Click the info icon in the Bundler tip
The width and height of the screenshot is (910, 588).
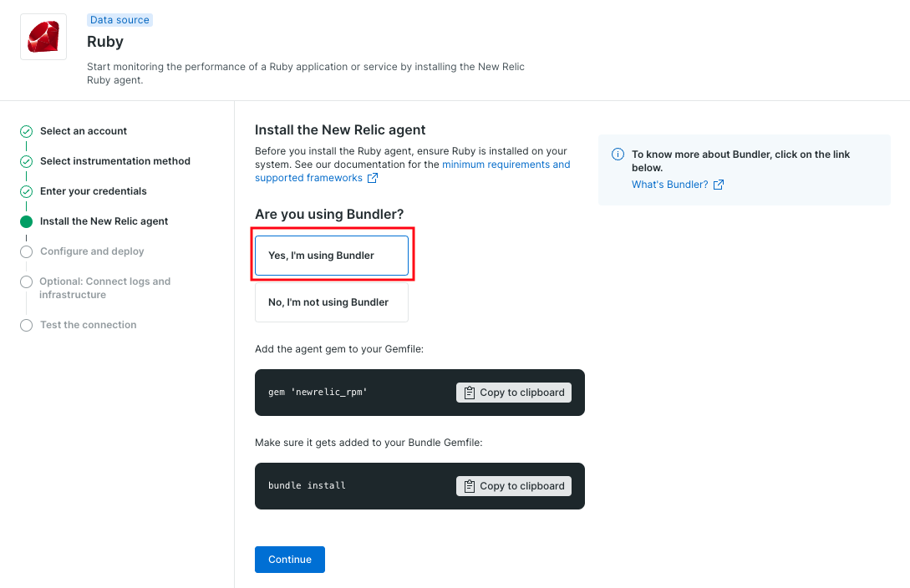pos(618,155)
